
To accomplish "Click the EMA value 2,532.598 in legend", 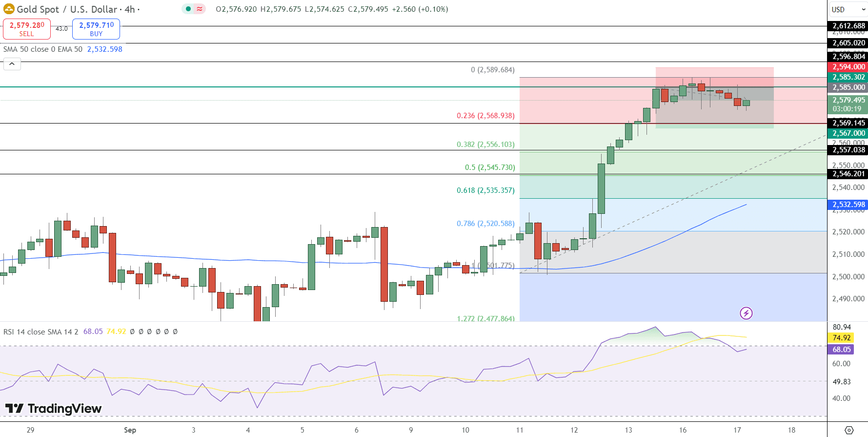I will pyautogui.click(x=105, y=49).
